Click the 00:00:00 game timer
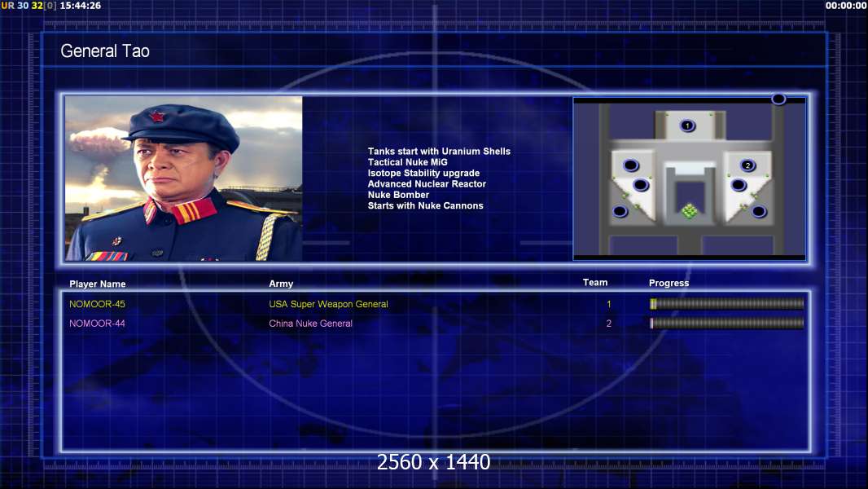This screenshot has width=868, height=489. [x=845, y=6]
